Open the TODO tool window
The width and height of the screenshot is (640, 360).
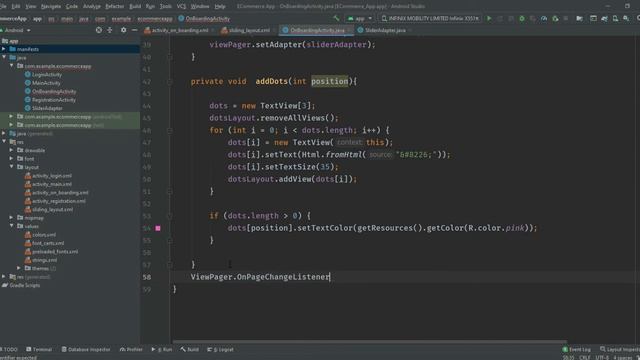coord(9,349)
